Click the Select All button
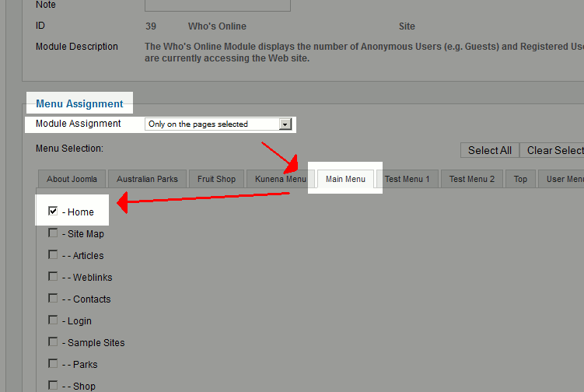This screenshot has height=392, width=584. tap(490, 150)
